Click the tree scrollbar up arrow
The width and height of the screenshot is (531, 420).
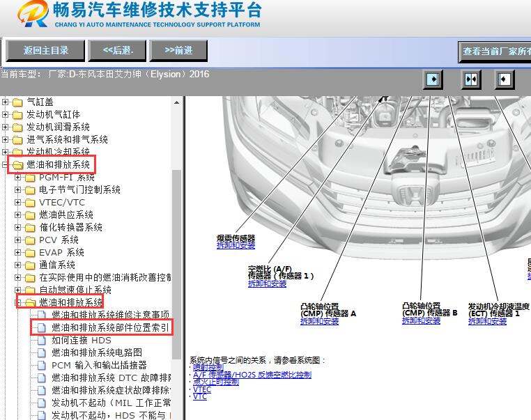(176, 102)
